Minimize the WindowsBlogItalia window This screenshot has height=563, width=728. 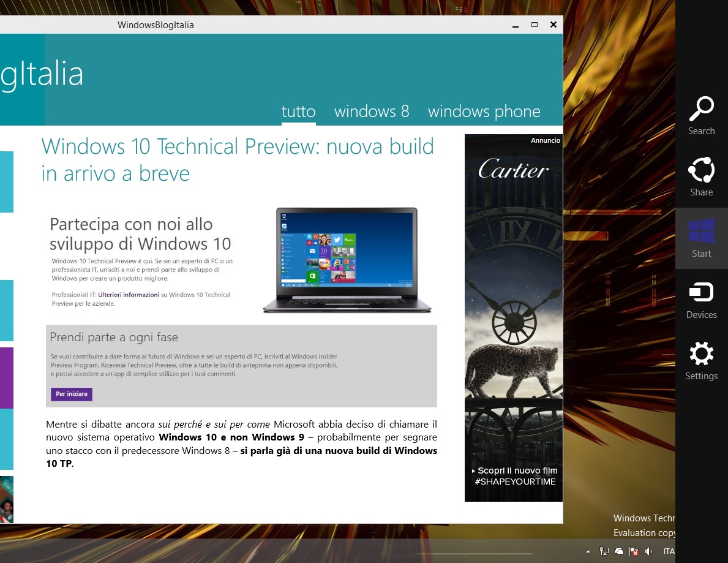(x=516, y=25)
